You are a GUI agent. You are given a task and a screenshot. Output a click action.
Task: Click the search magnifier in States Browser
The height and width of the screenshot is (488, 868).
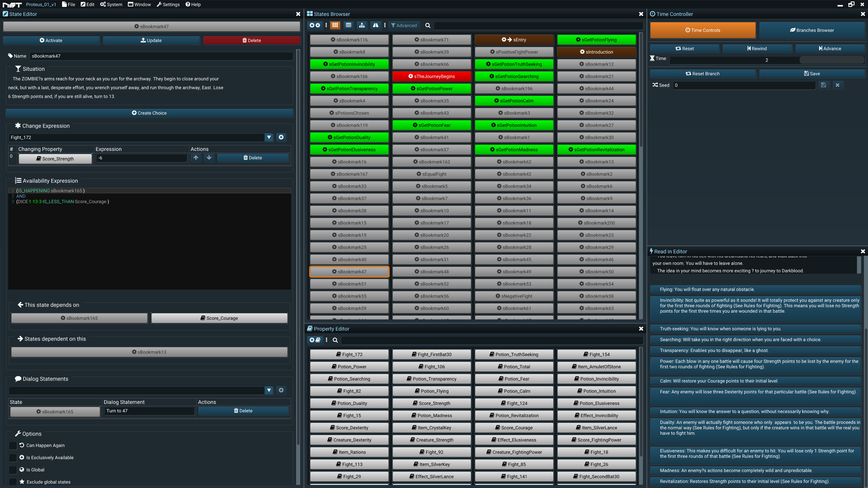click(x=427, y=25)
